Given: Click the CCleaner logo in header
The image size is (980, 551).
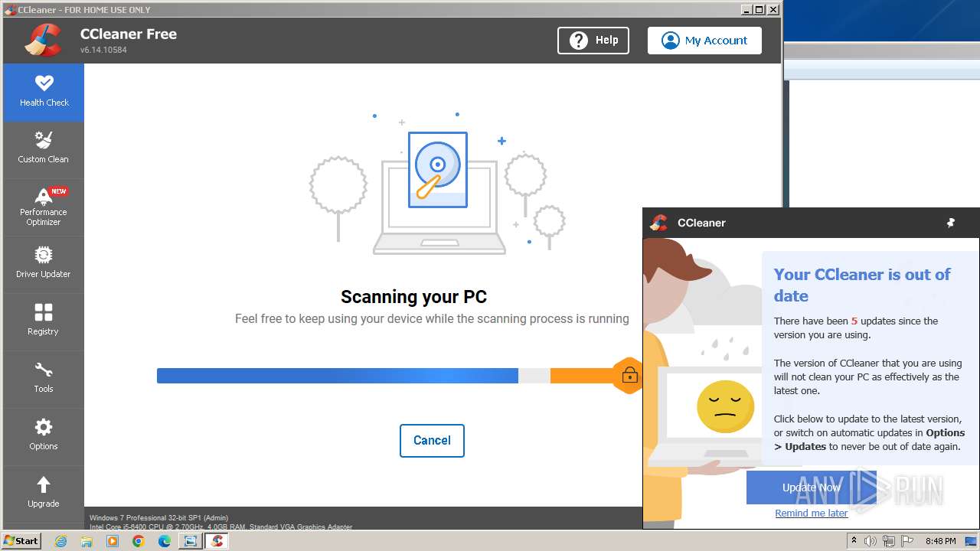Looking at the screenshot, I should 42,41.
